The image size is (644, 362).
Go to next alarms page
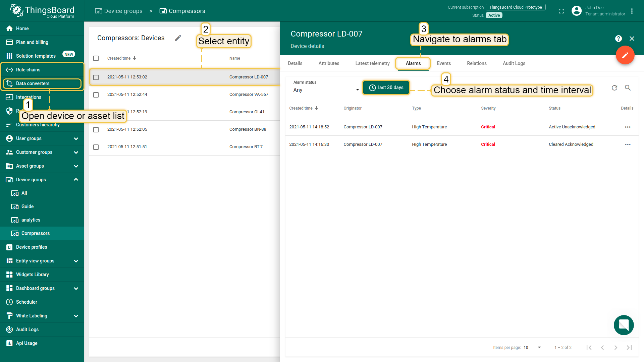(616, 348)
